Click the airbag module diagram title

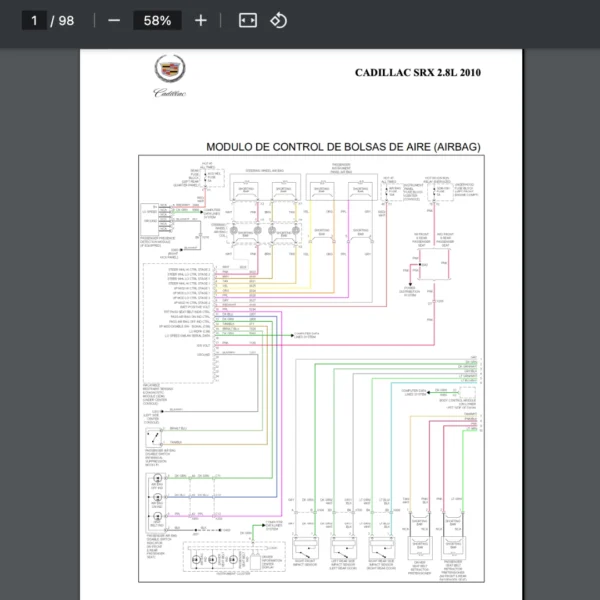click(343, 147)
